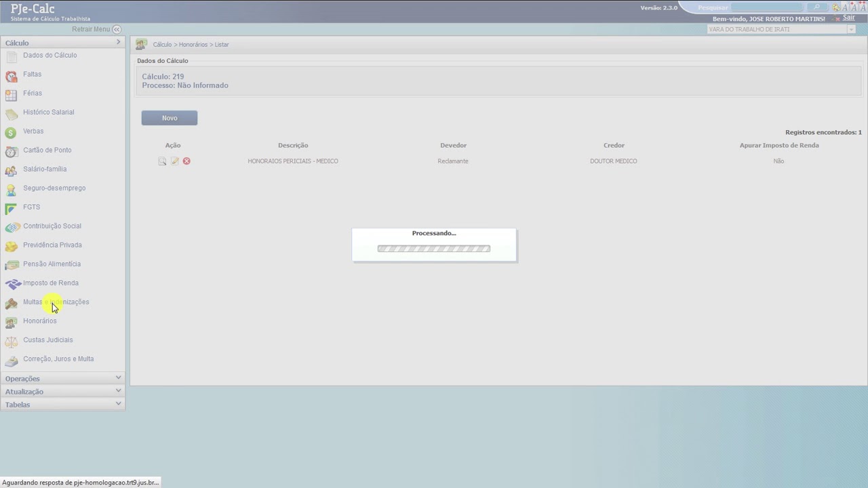Viewport: 868px width, 488px height.
Task: Open Correção, Juros e Multa icon
Action: coord(11,361)
